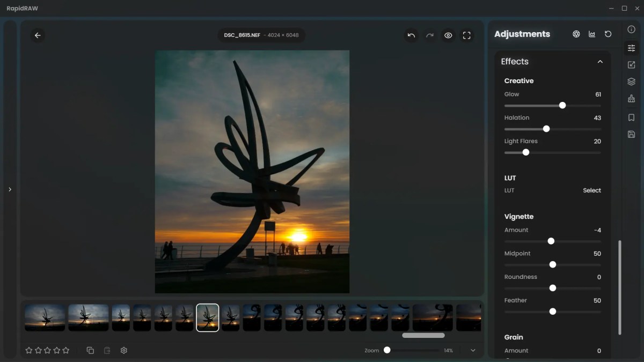Toggle fullscreen view of the image

pos(466,35)
